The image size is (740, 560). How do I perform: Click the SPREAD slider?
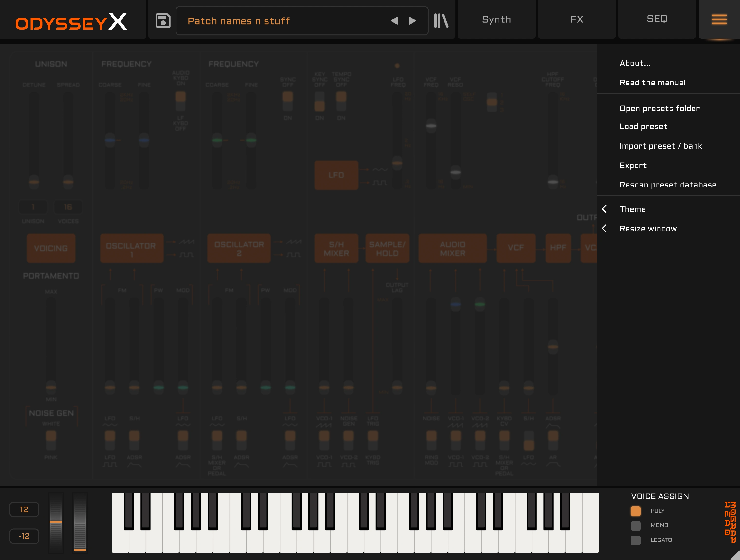[x=68, y=140]
